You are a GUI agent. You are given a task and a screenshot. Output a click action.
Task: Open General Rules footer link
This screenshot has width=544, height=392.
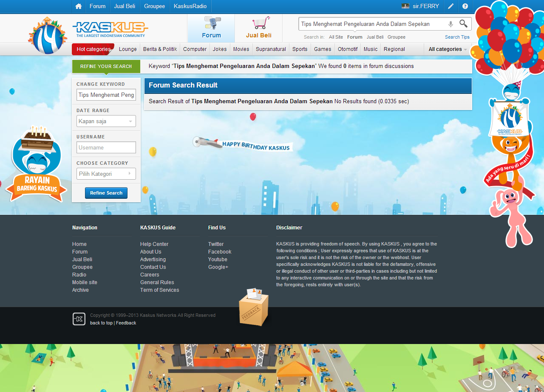(x=157, y=282)
